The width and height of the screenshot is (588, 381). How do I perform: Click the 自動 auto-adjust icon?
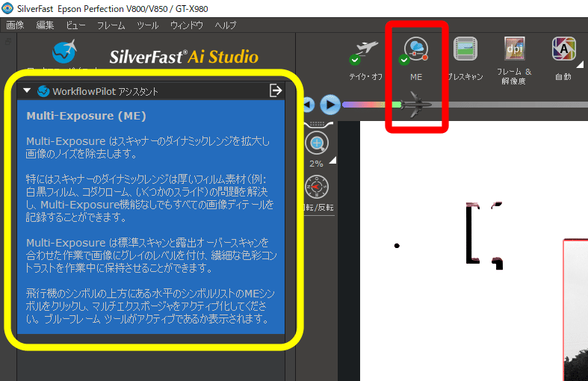point(563,49)
